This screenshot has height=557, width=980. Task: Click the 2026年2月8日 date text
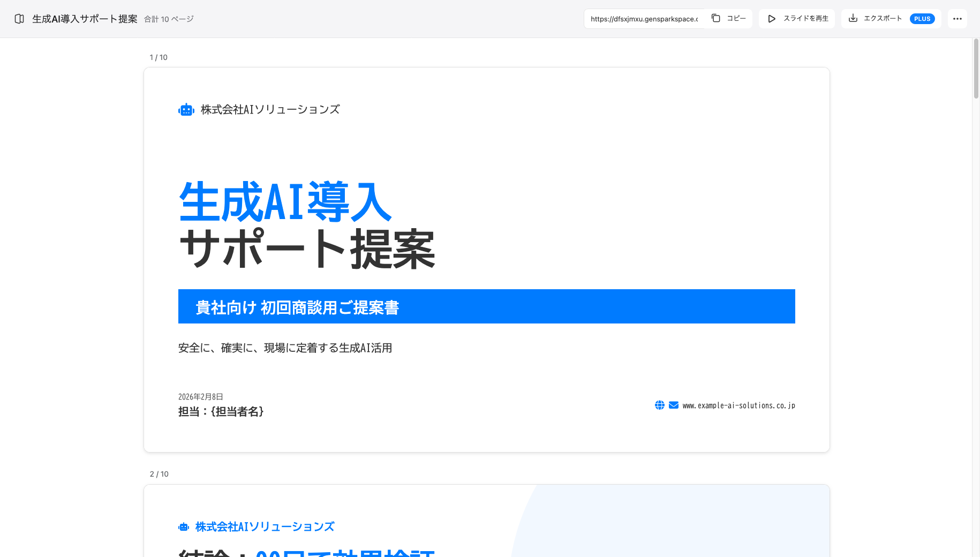pos(201,397)
